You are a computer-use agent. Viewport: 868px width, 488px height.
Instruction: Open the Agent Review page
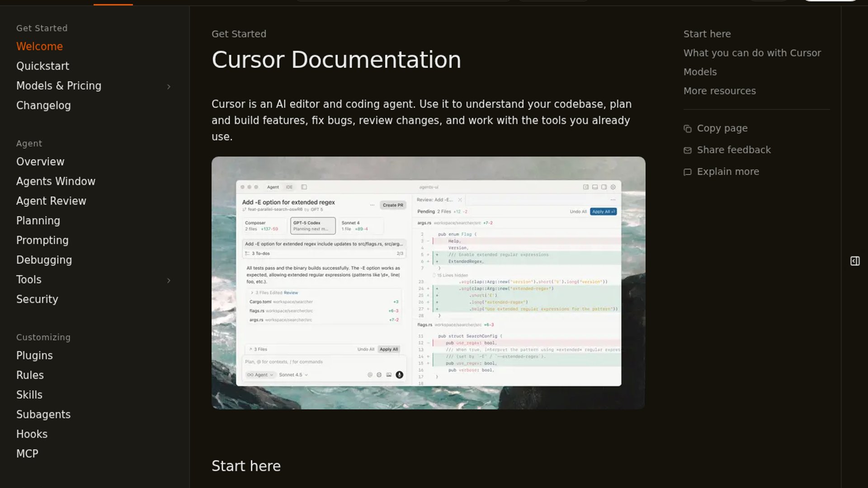click(51, 201)
